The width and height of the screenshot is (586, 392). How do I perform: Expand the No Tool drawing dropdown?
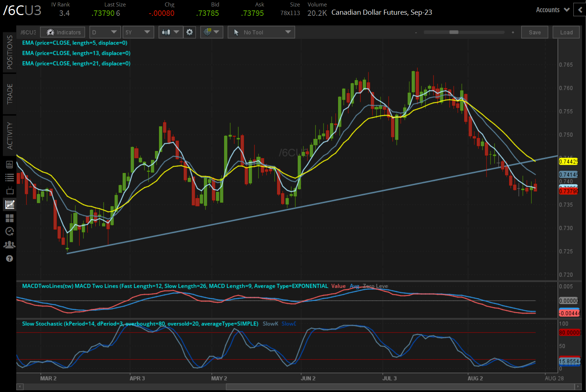click(x=261, y=32)
